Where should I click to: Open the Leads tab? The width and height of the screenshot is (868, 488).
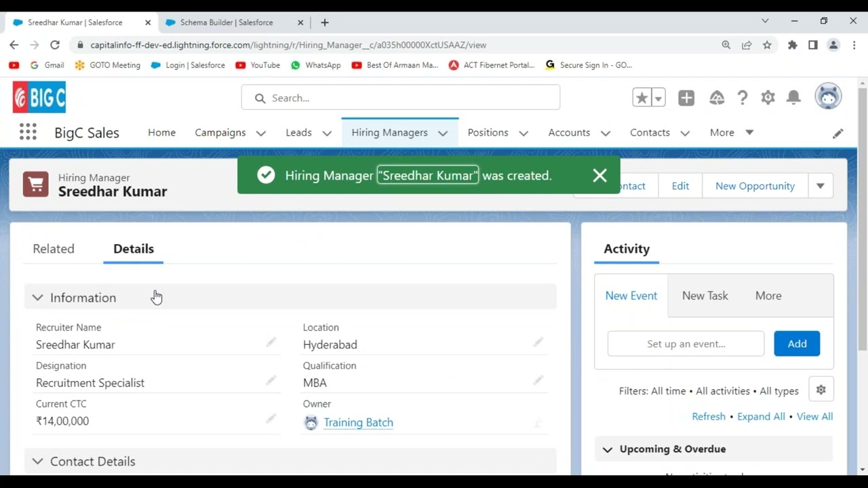click(x=298, y=132)
